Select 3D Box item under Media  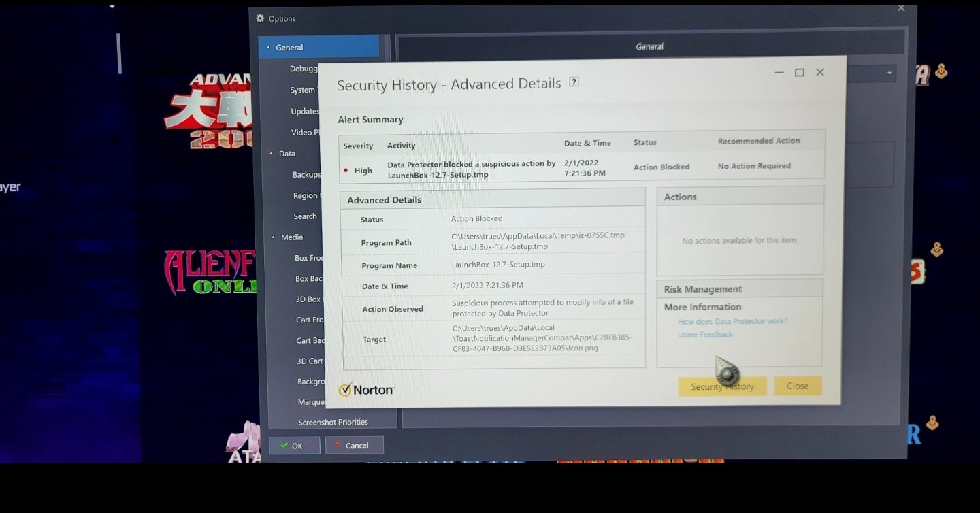click(309, 299)
